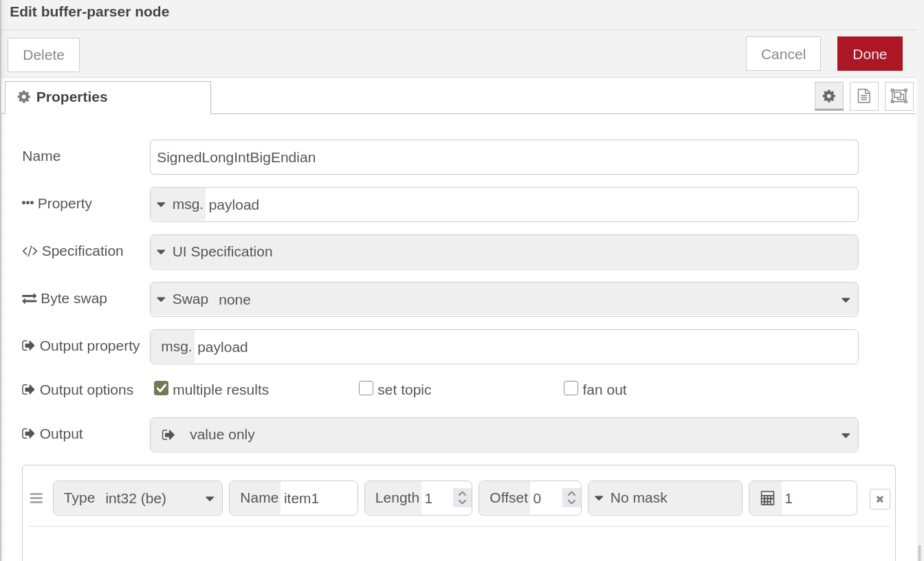Open the Output value only dropdown
This screenshot has height=561, width=924.
tap(504, 434)
